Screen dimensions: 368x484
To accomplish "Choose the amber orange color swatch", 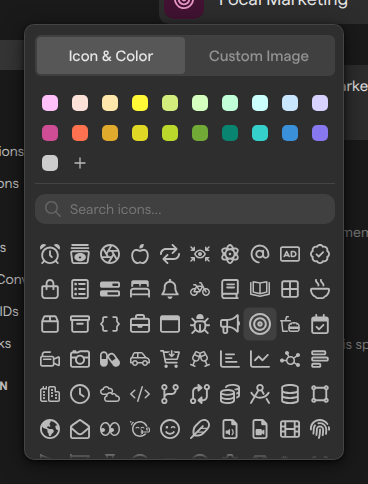I will [110, 133].
